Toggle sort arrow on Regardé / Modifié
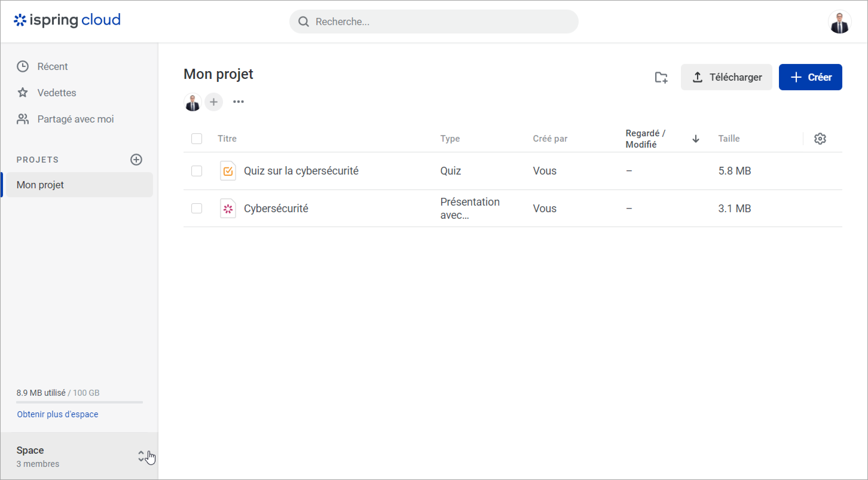Viewport: 868px width, 480px height. tap(696, 138)
